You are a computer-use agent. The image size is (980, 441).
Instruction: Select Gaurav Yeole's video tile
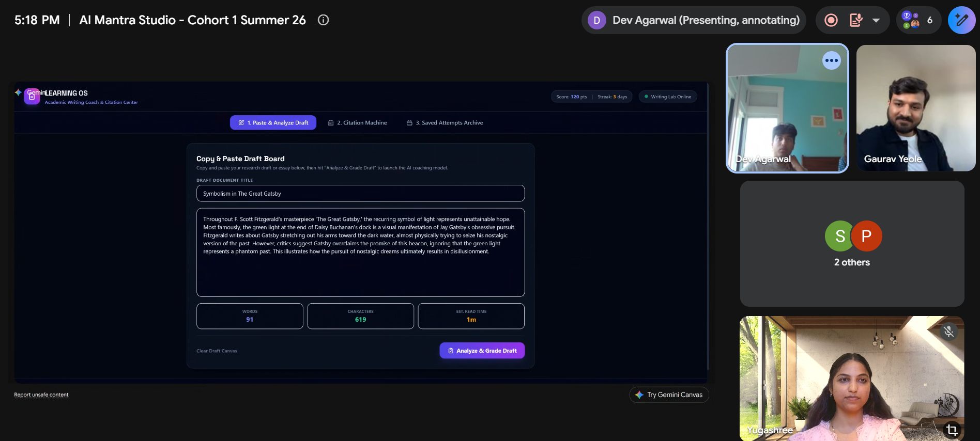pyautogui.click(x=916, y=108)
